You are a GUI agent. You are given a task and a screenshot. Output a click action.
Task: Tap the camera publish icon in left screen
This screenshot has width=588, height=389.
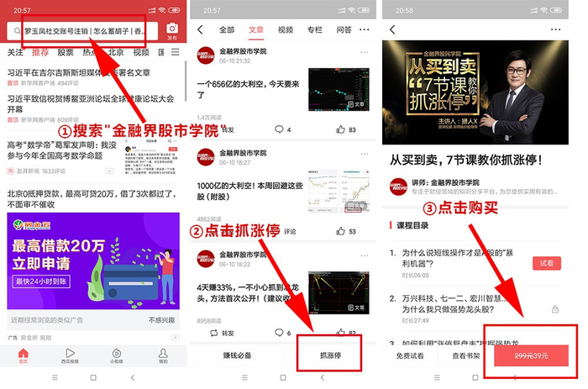pyautogui.click(x=172, y=29)
